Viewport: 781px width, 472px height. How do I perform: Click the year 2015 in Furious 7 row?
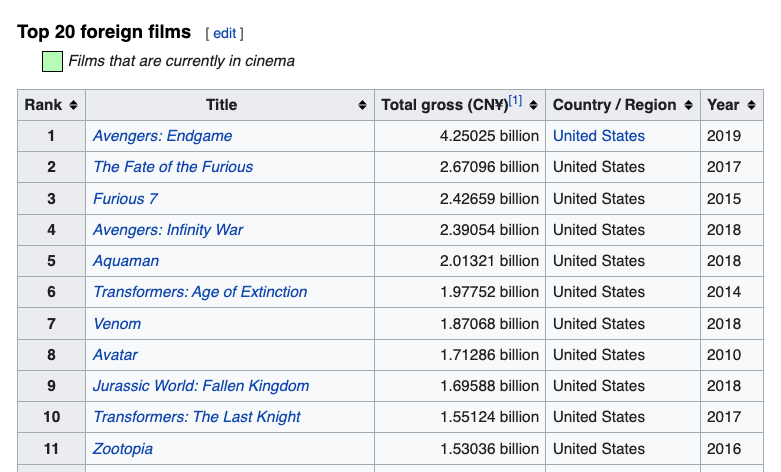click(x=724, y=199)
